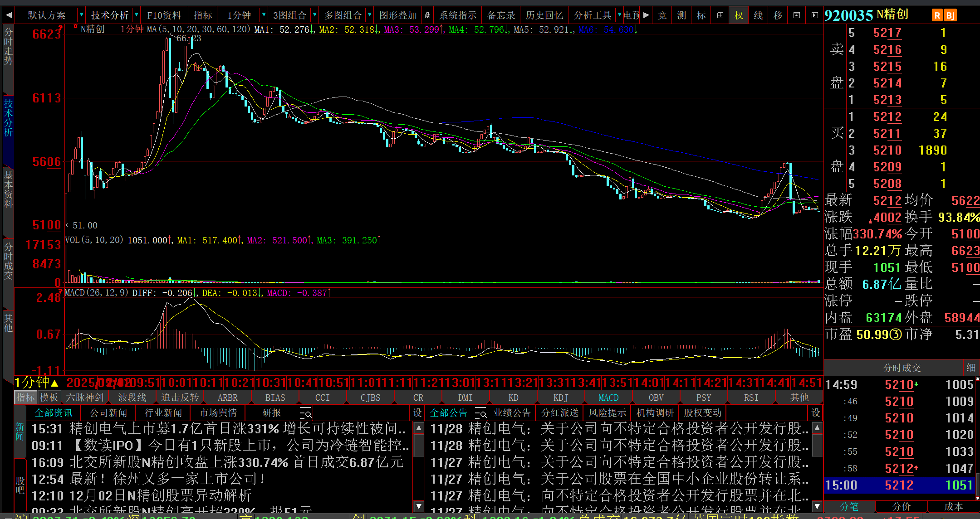Click the back arrow at top-left

point(8,15)
